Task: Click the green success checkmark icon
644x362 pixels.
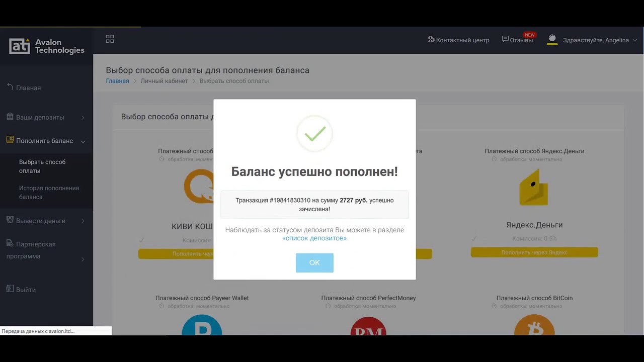Action: 314,134
